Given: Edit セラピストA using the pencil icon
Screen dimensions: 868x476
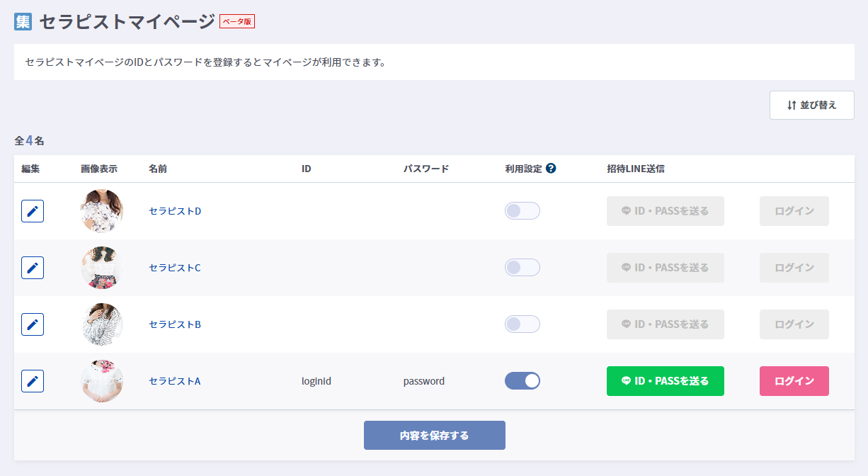Looking at the screenshot, I should [x=33, y=381].
